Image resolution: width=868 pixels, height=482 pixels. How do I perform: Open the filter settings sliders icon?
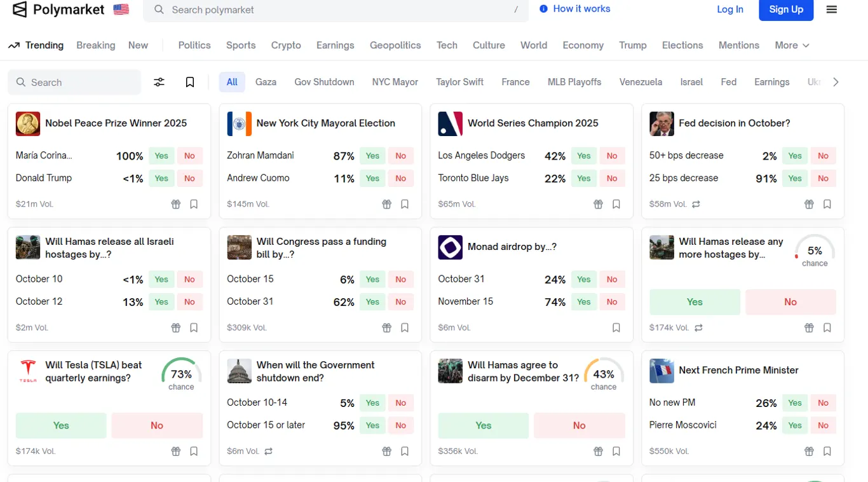pos(159,82)
